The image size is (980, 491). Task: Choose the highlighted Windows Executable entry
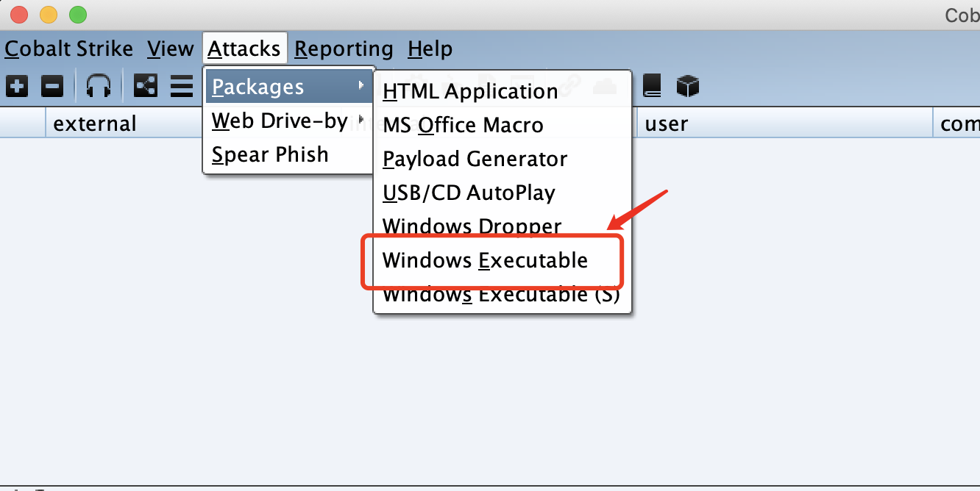(485, 260)
